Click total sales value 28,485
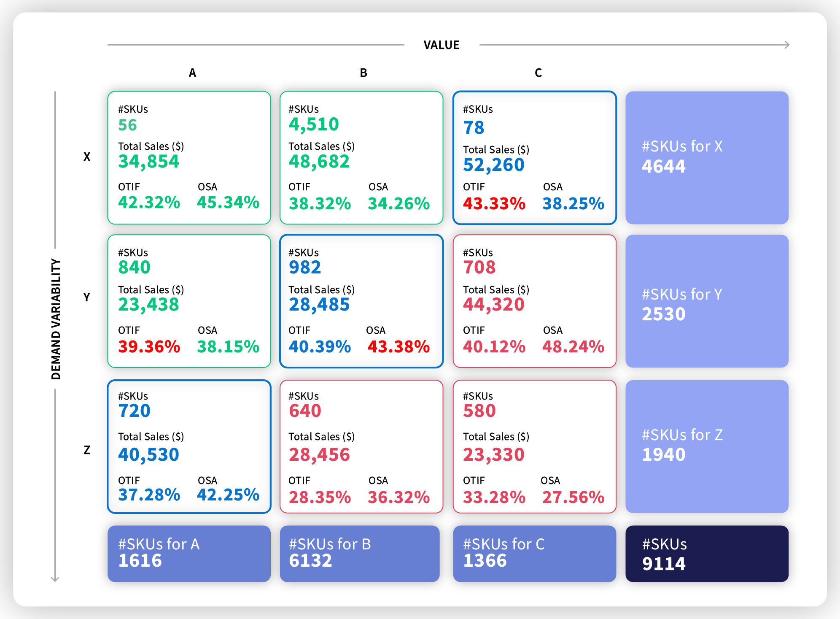Image resolution: width=840 pixels, height=619 pixels. [x=319, y=305]
